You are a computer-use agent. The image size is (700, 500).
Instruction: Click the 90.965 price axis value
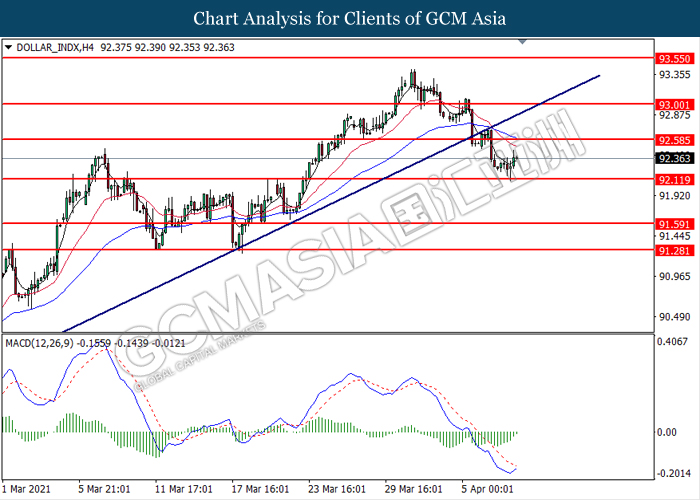675,277
